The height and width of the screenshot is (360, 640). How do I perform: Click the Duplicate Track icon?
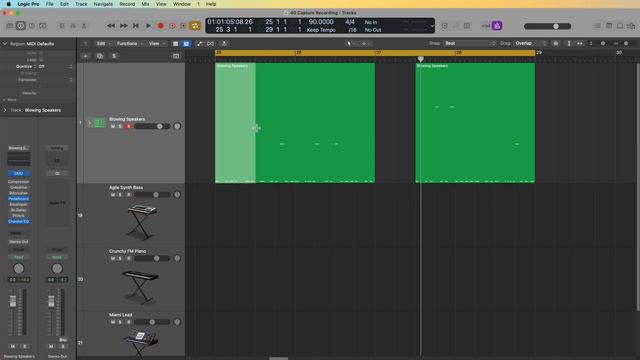coord(100,56)
